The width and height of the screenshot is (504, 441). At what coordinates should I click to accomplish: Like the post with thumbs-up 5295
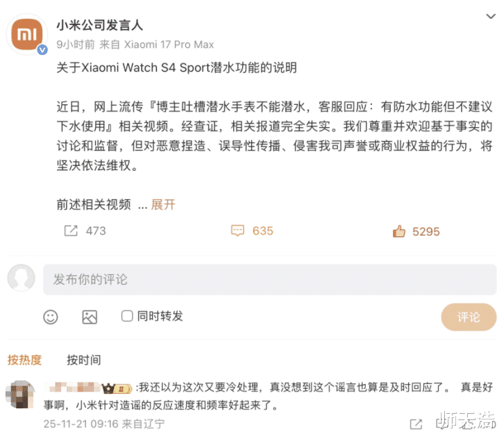point(398,231)
